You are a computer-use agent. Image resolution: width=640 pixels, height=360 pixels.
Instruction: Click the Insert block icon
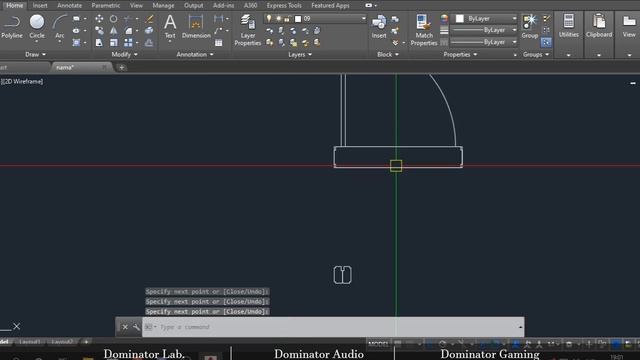pos(379,27)
